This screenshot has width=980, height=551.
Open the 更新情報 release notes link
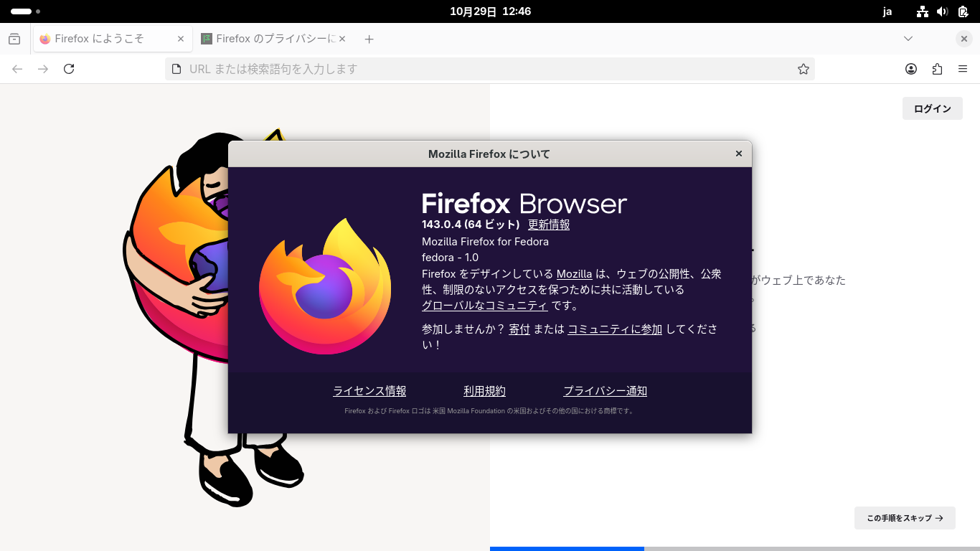click(x=549, y=225)
